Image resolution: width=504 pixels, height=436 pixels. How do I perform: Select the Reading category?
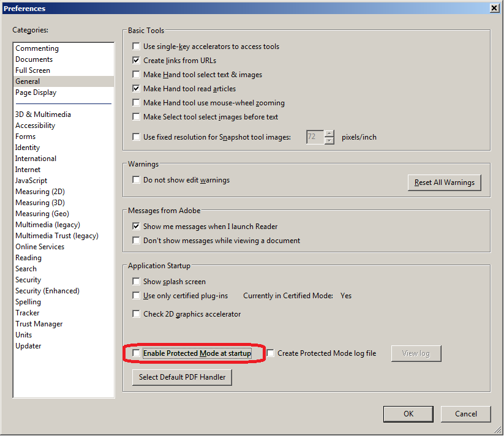pos(64,258)
